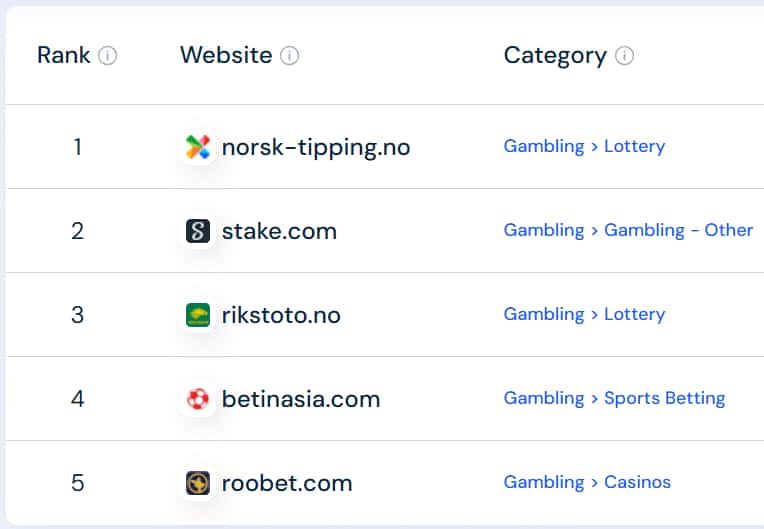Open the betinasia.com website entry
The height and width of the screenshot is (529, 764).
[x=301, y=400]
